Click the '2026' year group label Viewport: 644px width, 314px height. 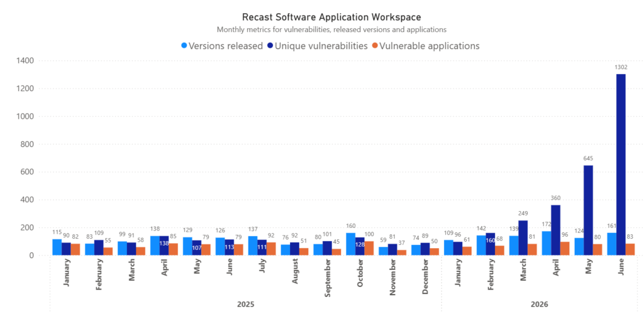pyautogui.click(x=539, y=305)
